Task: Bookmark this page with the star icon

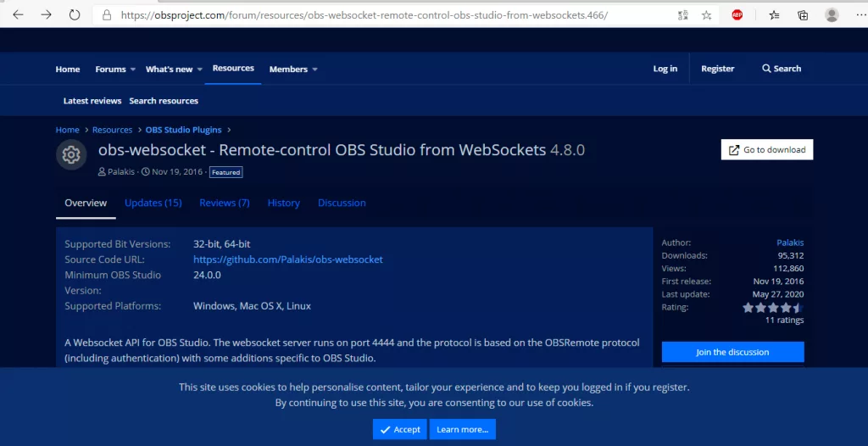Action: (707, 15)
